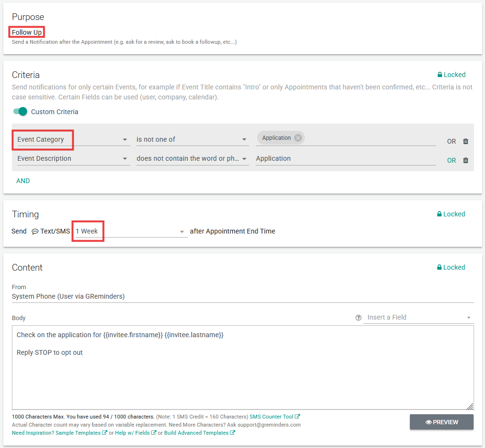This screenshot has height=448, width=485.
Task: Click AND to add a criteria group
Action: coord(23,181)
